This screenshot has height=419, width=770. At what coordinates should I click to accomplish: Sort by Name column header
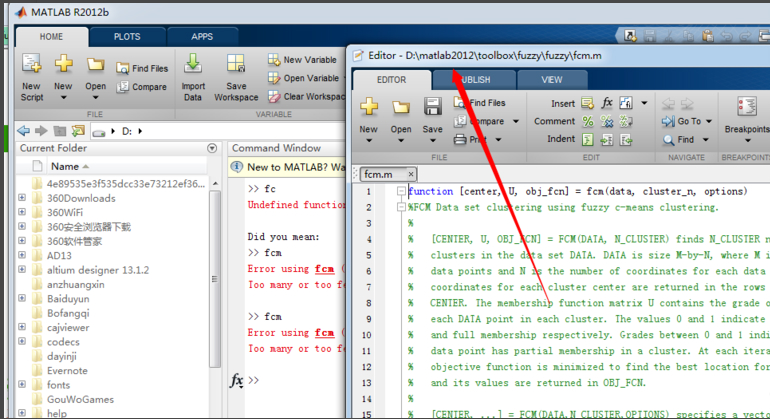pyautogui.click(x=65, y=167)
